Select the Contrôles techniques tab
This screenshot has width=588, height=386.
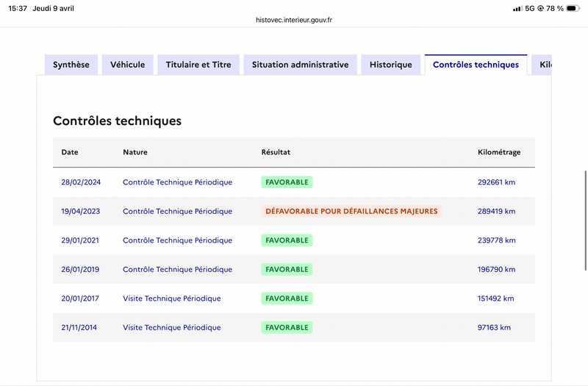coord(476,65)
